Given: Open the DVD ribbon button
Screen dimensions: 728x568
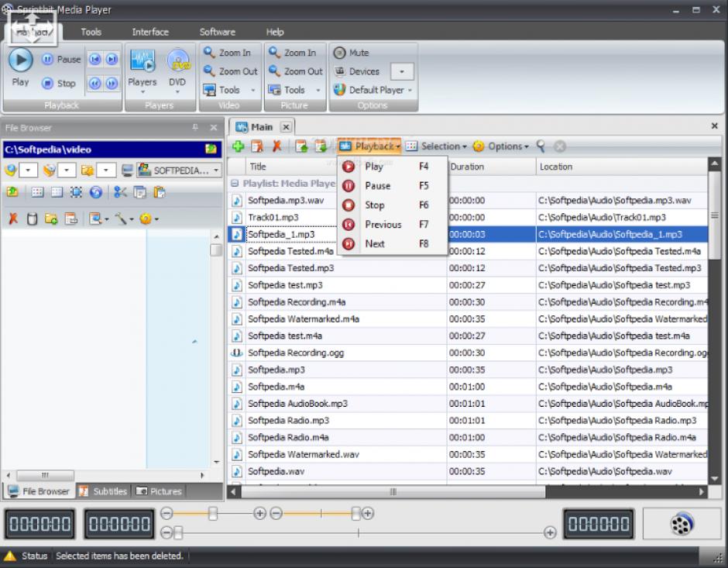Looking at the screenshot, I should (x=177, y=71).
